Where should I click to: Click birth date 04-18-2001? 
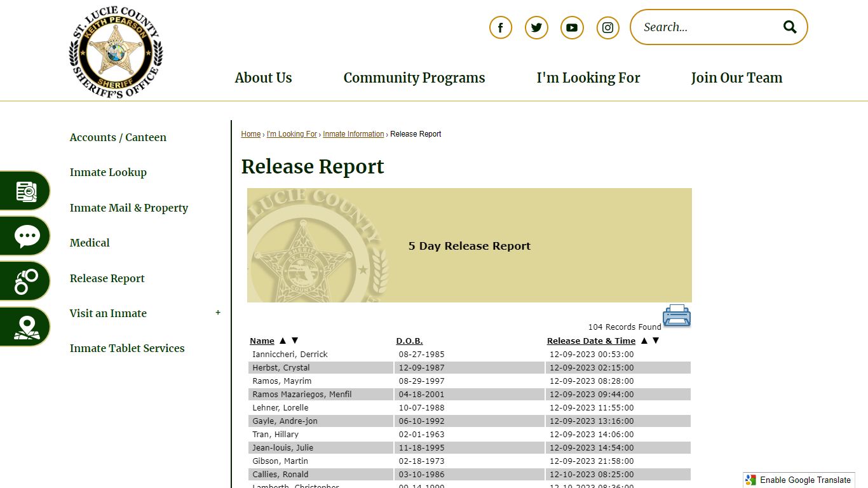[422, 395]
